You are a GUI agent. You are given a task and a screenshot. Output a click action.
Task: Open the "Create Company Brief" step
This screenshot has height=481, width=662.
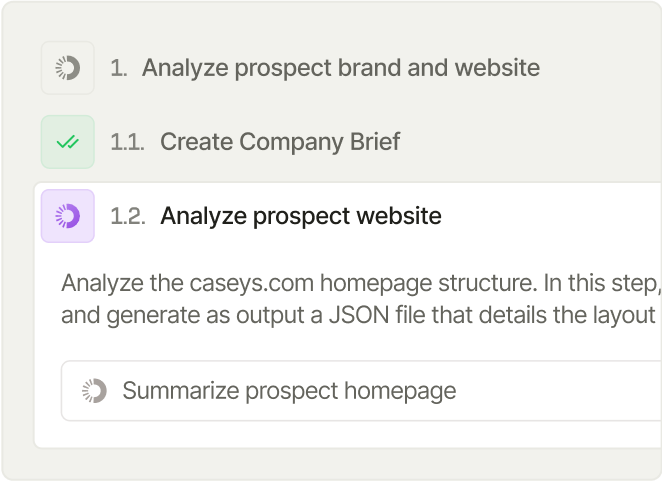[x=280, y=141]
